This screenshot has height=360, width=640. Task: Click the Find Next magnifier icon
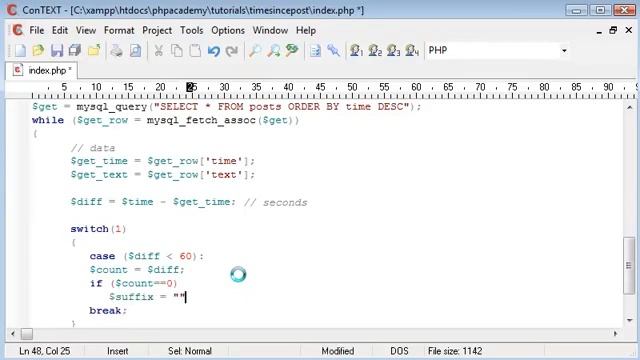click(273, 51)
